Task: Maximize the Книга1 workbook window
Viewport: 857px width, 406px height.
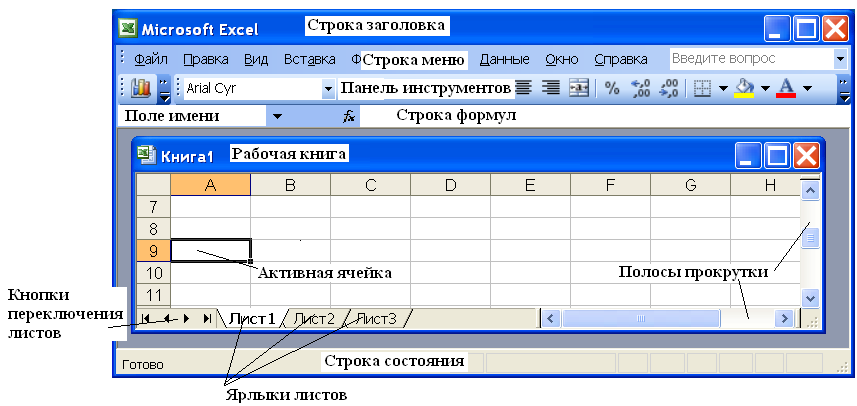Action: click(778, 156)
